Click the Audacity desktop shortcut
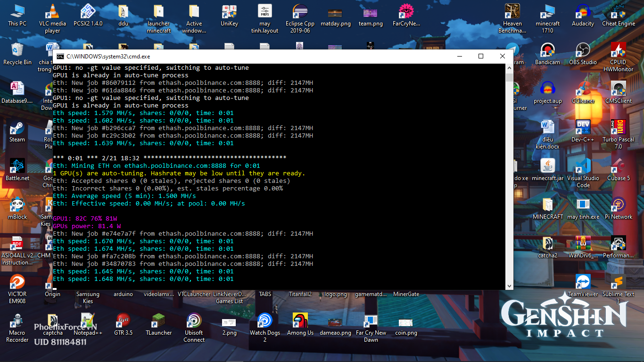 click(x=583, y=11)
